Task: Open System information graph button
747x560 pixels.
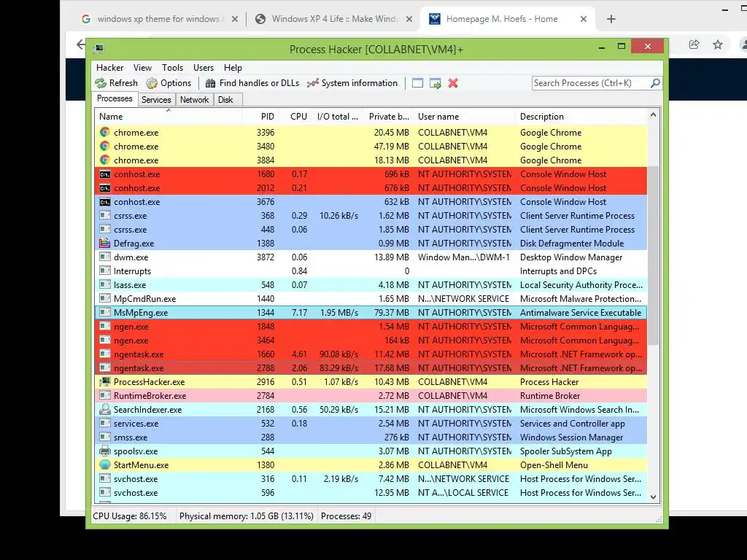Action: pos(352,83)
